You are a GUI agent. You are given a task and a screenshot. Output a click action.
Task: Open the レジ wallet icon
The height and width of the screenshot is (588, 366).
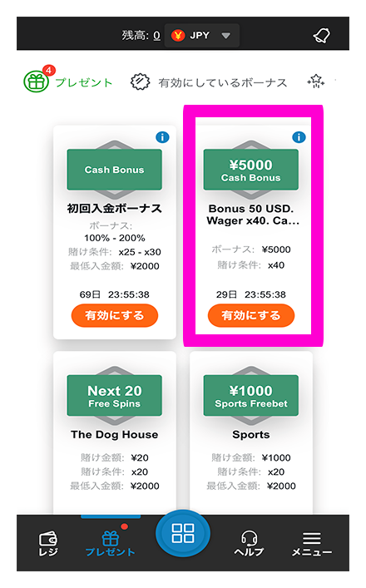pyautogui.click(x=48, y=543)
